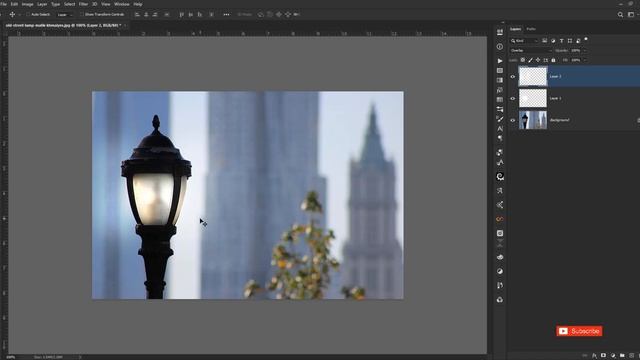640x360 pixels.
Task: Hide the Layer 1 eye icon
Action: tap(513, 98)
